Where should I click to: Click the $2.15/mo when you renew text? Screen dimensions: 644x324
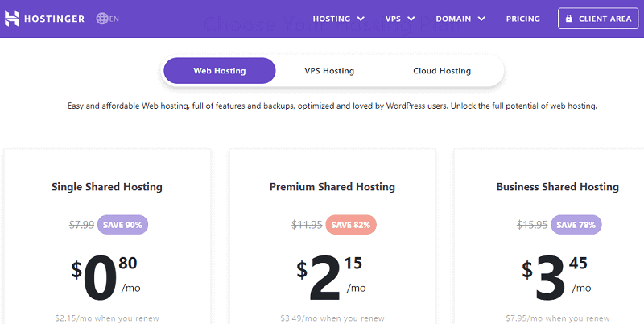[107, 318]
